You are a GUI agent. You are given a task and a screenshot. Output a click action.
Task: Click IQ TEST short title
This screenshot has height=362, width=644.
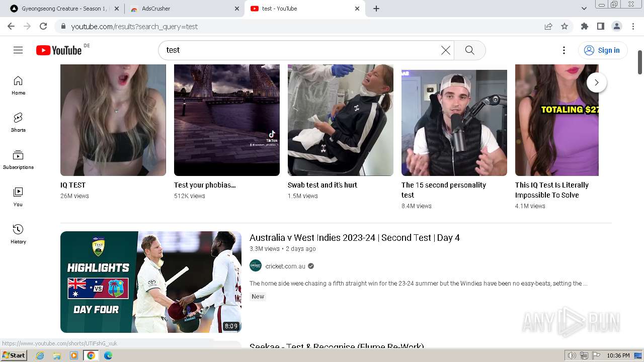[73, 185]
